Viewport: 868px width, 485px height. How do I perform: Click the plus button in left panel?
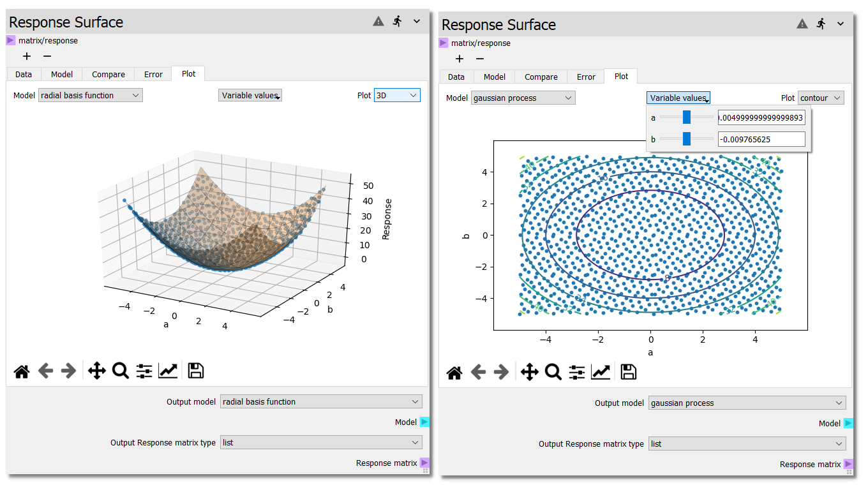pyautogui.click(x=27, y=56)
